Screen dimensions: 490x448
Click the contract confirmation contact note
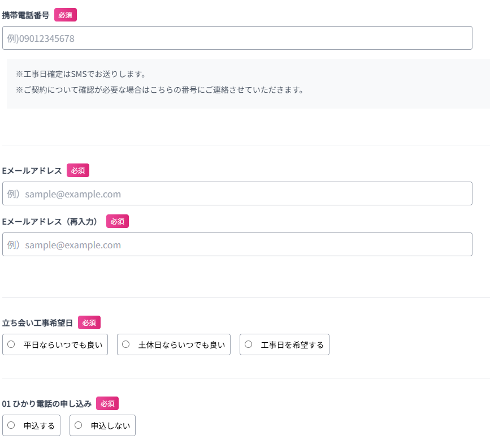point(160,90)
